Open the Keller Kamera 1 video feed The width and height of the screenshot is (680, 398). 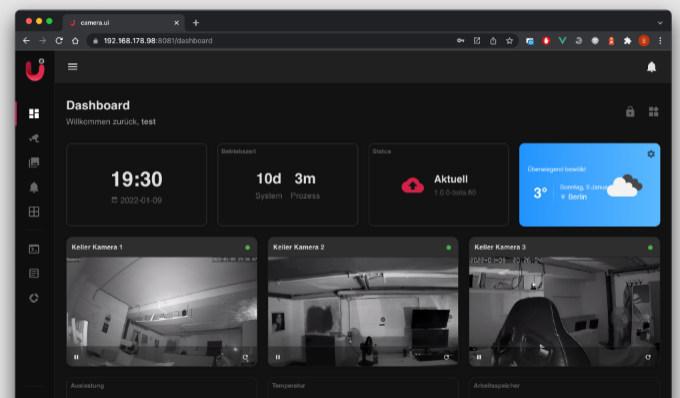162,311
